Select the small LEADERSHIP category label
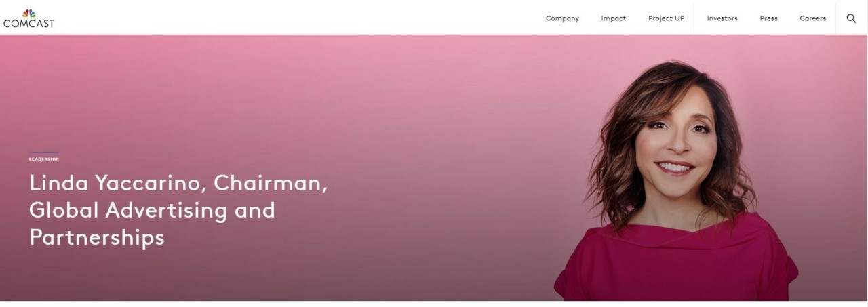This screenshot has width=868, height=307. [x=43, y=159]
